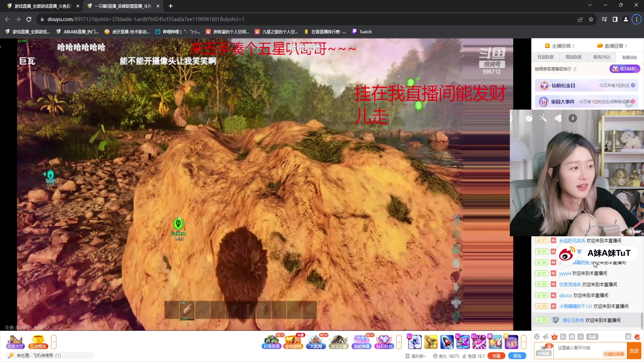This screenshot has height=362, width=644.
Task: Expand the task hall panel arrow
Action: point(54,342)
